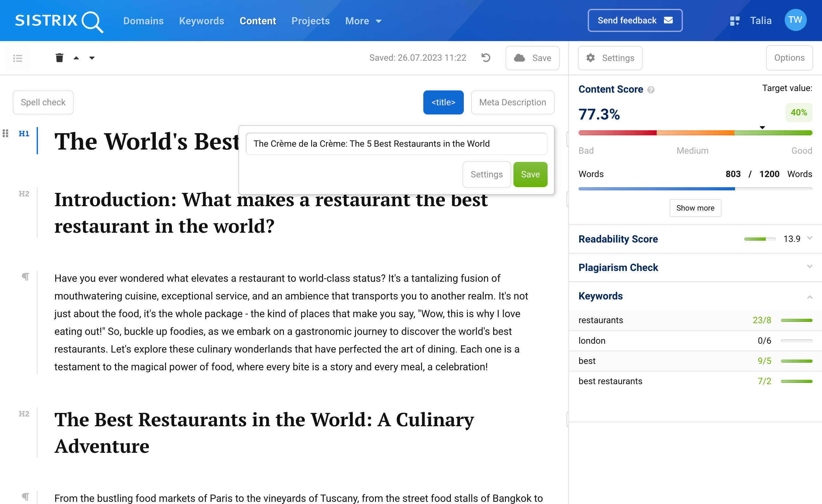Image resolution: width=822 pixels, height=504 pixels.
Task: Click the sidebar toggle icon
Action: (x=18, y=58)
